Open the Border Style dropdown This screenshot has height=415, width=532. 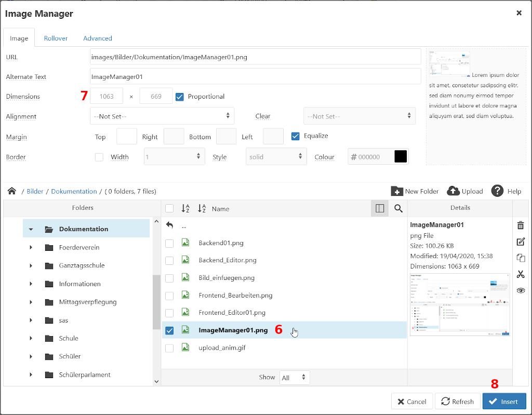[276, 156]
